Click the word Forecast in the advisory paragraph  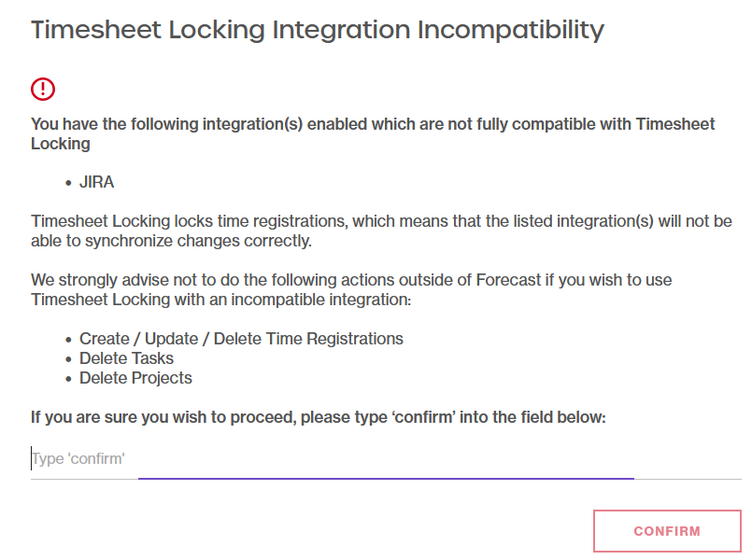(x=508, y=280)
